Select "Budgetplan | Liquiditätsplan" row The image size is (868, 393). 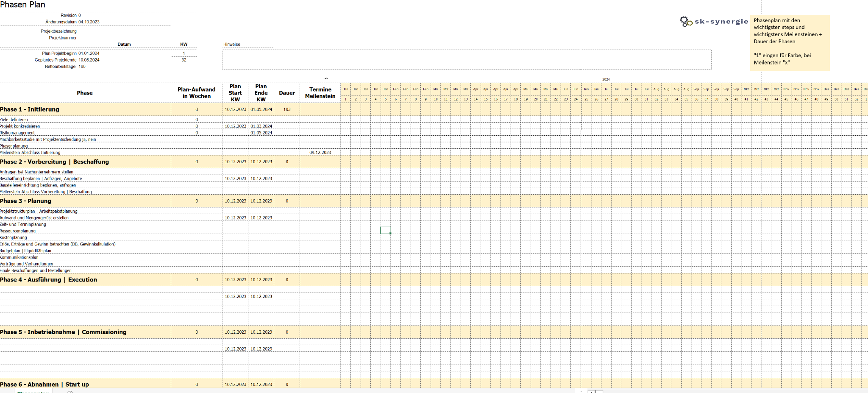[x=25, y=251]
